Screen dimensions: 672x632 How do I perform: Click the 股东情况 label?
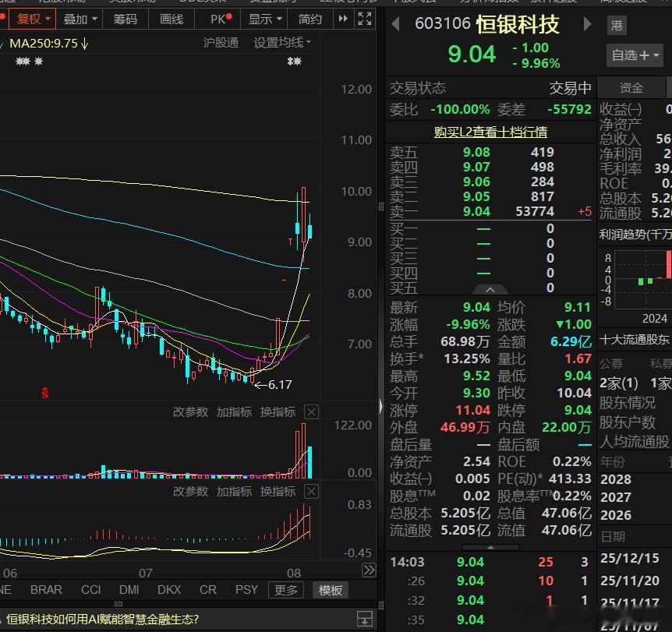click(628, 403)
